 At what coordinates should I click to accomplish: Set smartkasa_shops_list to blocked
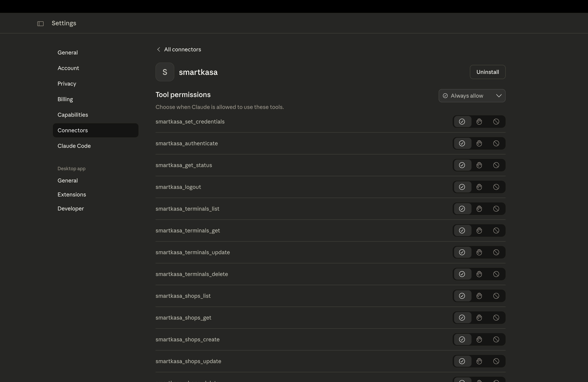tap(496, 296)
